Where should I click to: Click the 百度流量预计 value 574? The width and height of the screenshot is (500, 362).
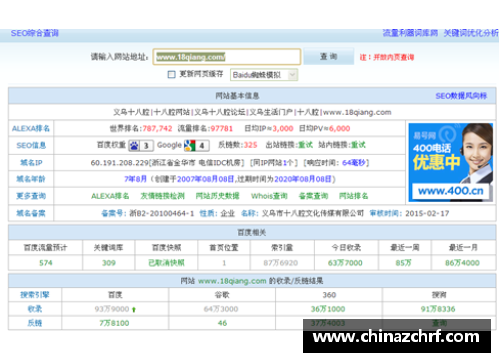coord(46,263)
